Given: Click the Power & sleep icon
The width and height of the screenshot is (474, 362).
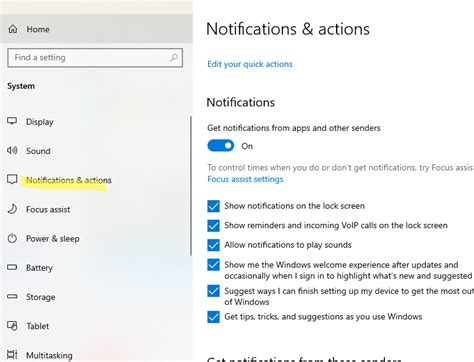Looking at the screenshot, I should [x=12, y=238].
